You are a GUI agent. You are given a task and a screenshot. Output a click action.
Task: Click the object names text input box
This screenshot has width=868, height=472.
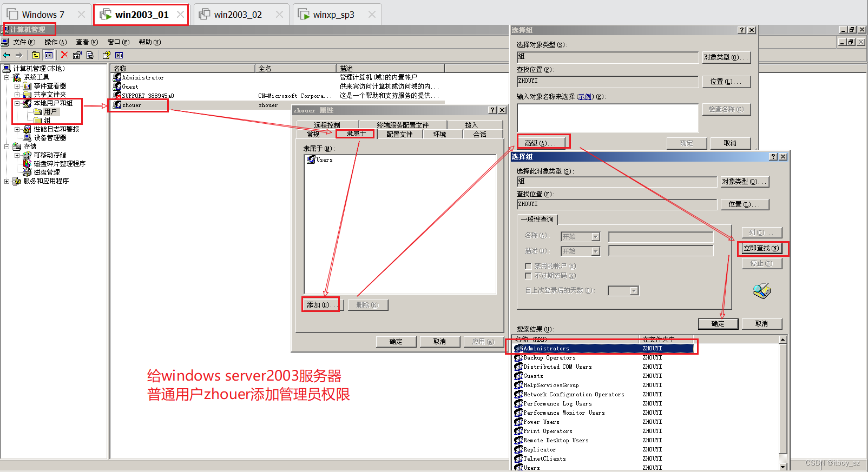608,117
